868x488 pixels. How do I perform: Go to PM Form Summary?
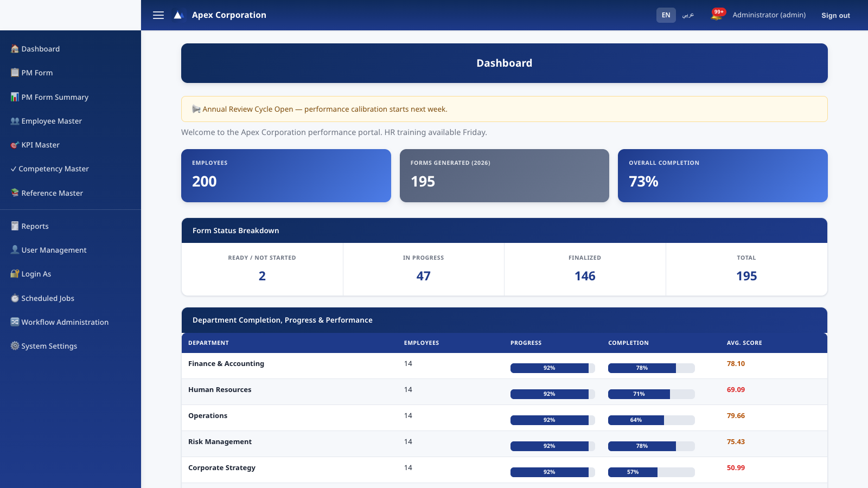pyautogui.click(x=71, y=97)
